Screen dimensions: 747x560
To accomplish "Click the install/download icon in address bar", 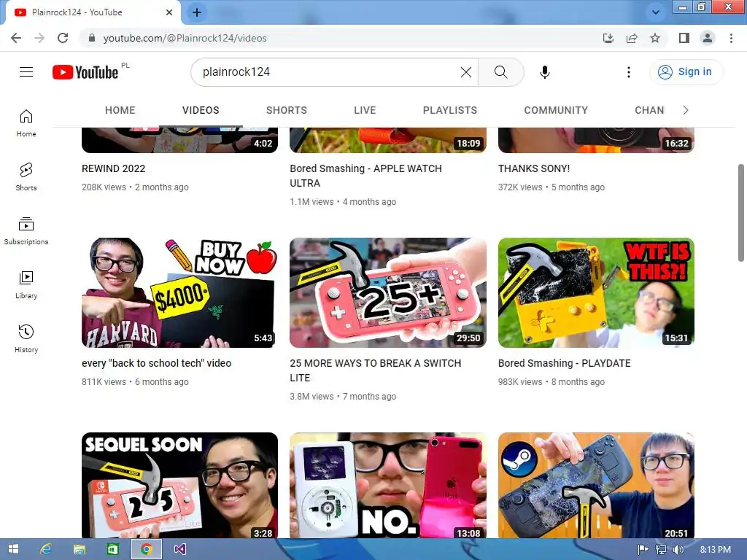I will [x=608, y=38].
